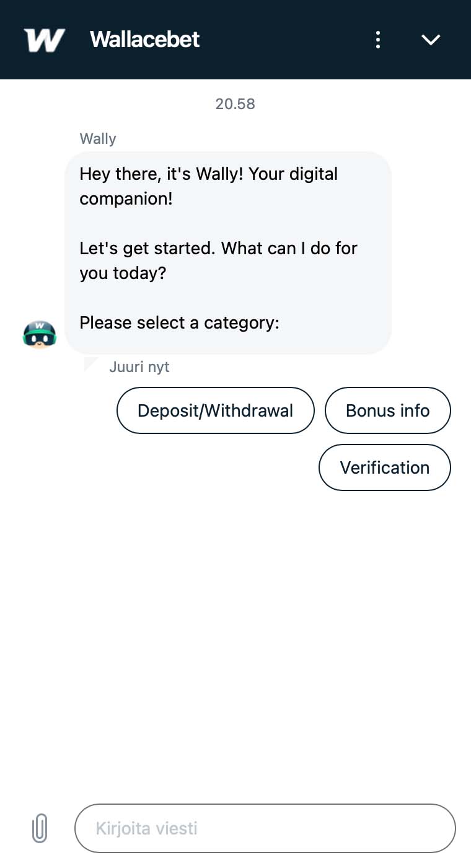
Task: Click the "you today?" line in the bubble
Action: pos(123,273)
